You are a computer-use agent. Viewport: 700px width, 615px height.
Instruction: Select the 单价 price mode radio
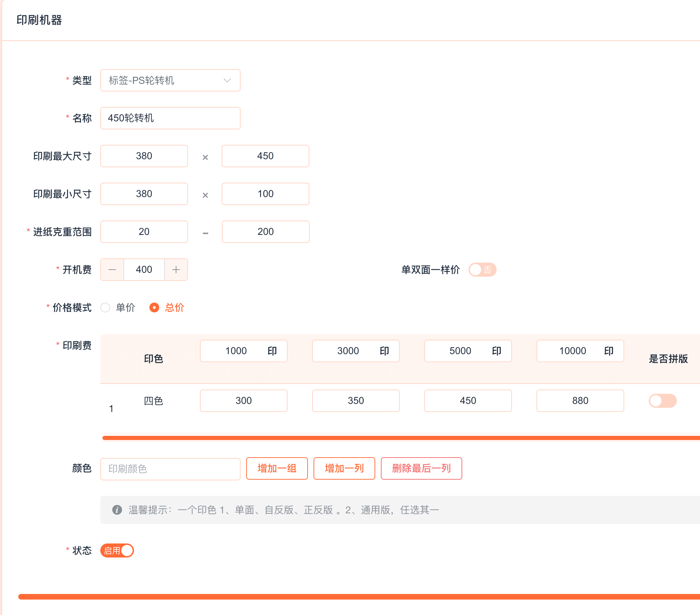click(106, 307)
